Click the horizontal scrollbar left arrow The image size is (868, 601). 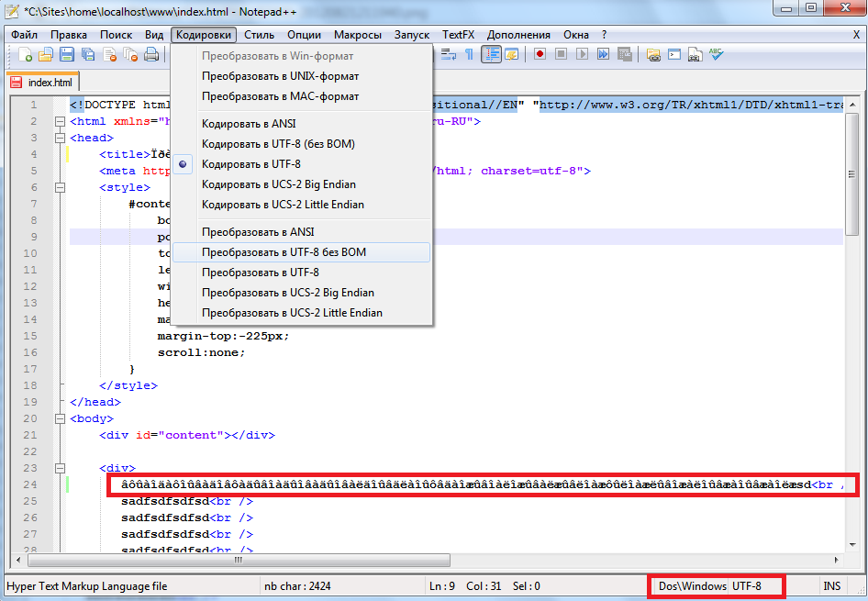pyautogui.click(x=19, y=560)
